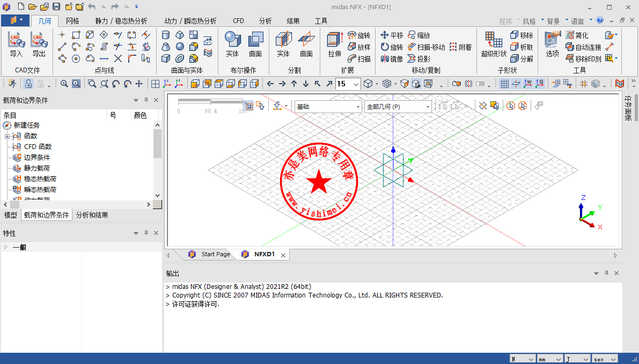Viewport: 639px width, 364px height.
Task: Switch to the 分析和结果 panel tab
Action: point(92,216)
